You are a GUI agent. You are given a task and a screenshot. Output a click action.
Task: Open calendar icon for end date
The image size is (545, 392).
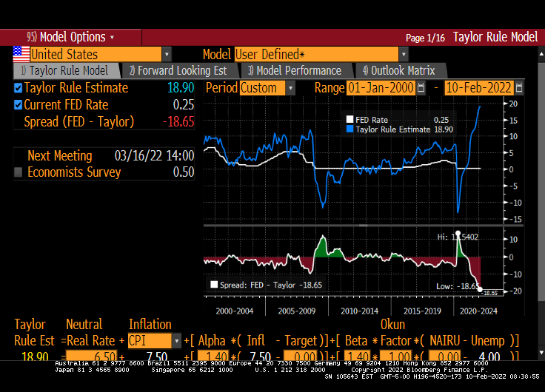(x=518, y=88)
